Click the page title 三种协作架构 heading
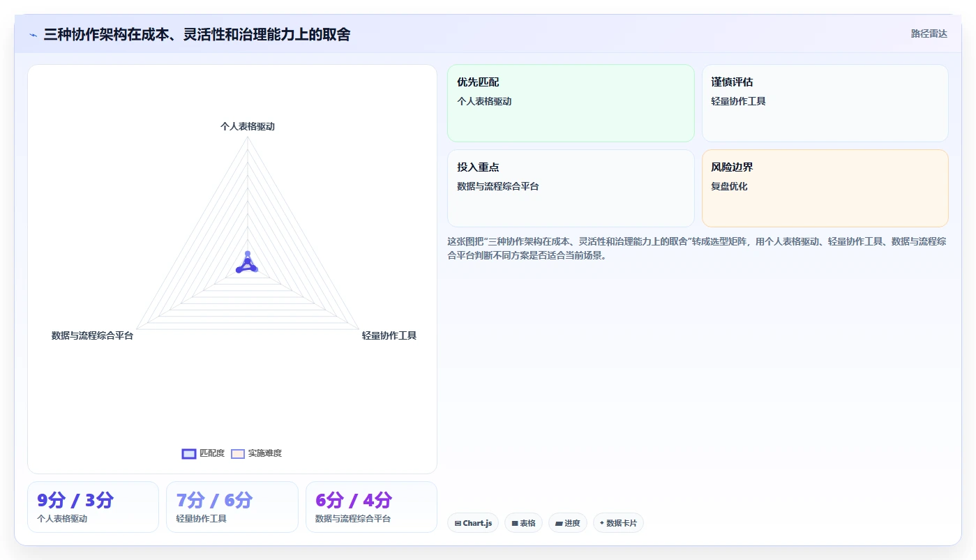 tap(197, 34)
